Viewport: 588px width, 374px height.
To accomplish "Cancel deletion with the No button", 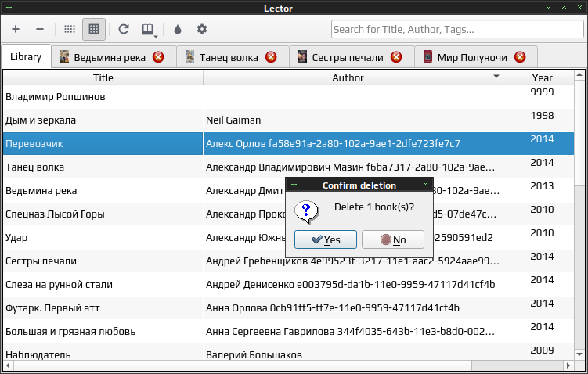I will (393, 239).
